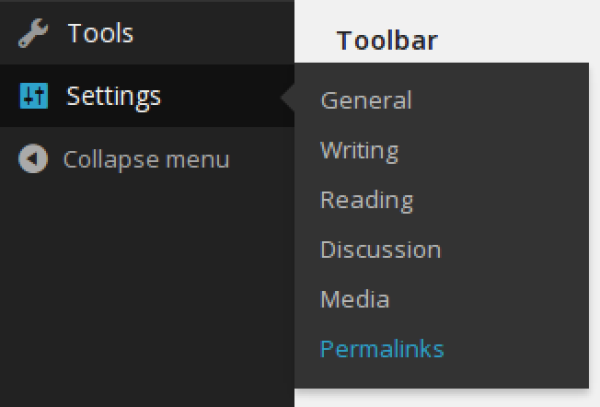The image size is (600, 407).
Task: Open the Reading settings page
Action: tap(367, 201)
